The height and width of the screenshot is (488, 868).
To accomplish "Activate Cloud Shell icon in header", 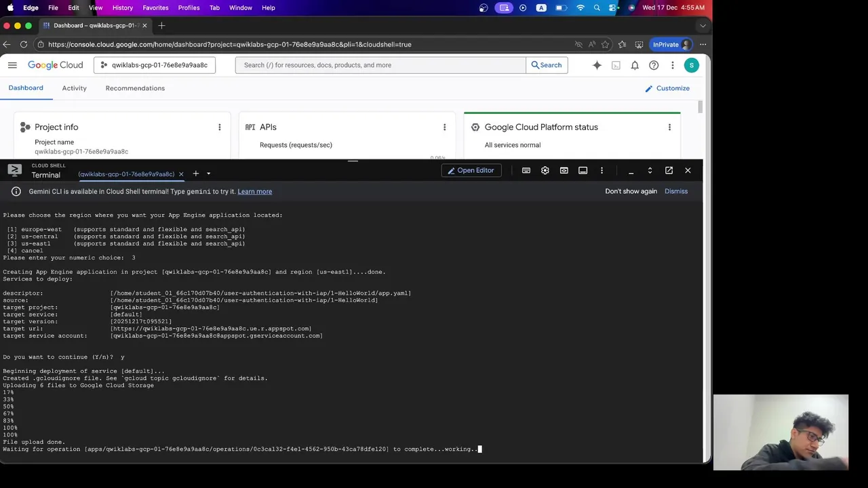I will coord(616,65).
